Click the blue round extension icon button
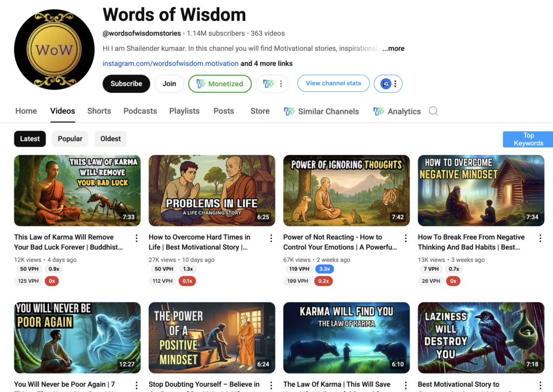This screenshot has height=392, width=553. 386,84
